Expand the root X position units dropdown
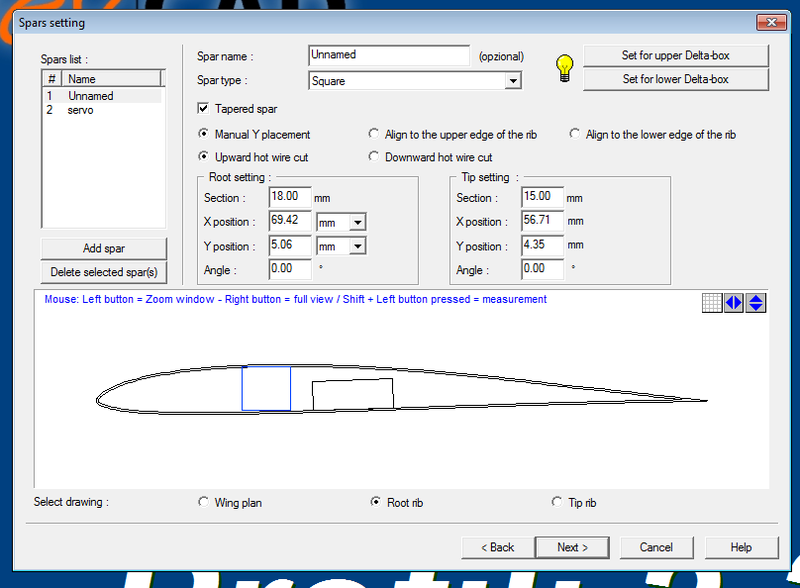The image size is (800, 588). pos(358,222)
